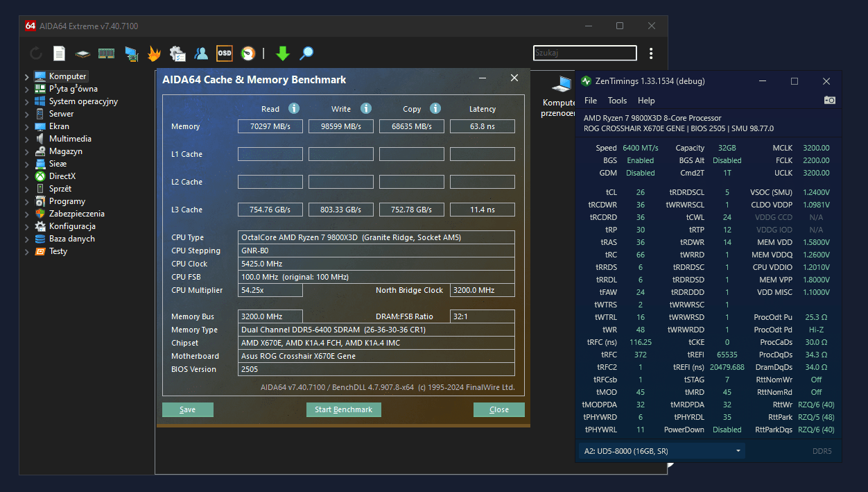
Task: Select the Komputer przenośny laptop icon in right pane
Action: click(x=561, y=85)
